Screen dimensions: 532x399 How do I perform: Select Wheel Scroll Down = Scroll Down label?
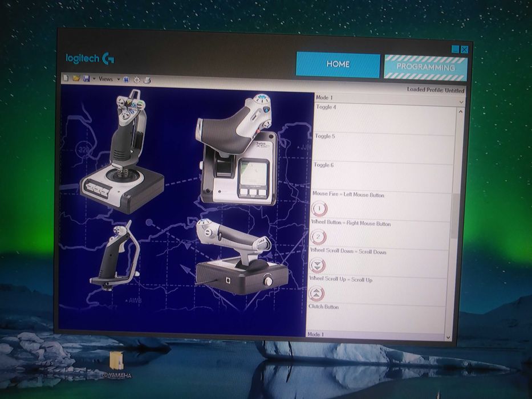tap(348, 251)
